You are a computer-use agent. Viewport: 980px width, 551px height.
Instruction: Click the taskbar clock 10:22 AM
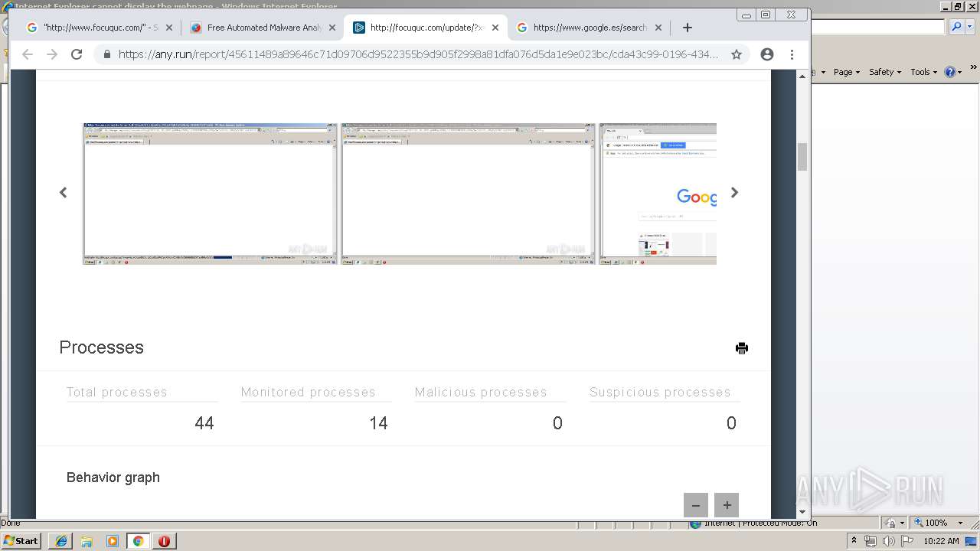click(941, 541)
